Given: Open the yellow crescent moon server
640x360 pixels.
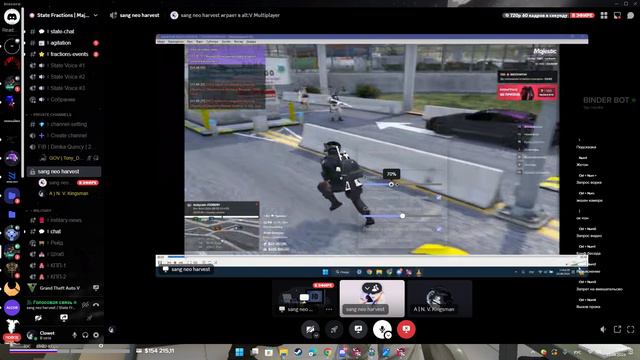Looking at the screenshot, I should [x=12, y=289].
